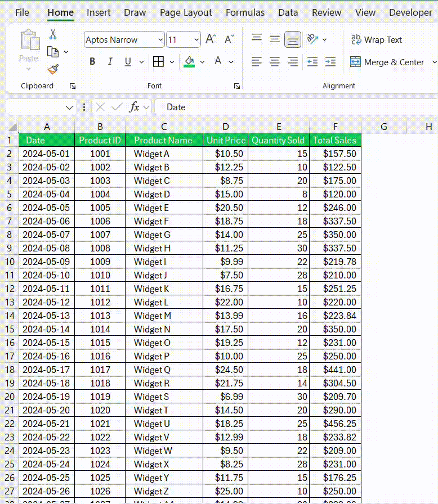
Task: Click Wrap Text button
Action: coord(377,39)
